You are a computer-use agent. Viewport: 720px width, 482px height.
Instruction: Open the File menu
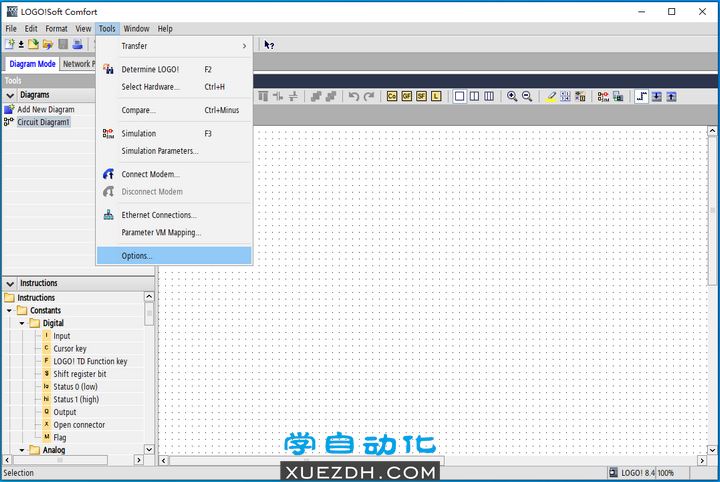click(x=11, y=28)
